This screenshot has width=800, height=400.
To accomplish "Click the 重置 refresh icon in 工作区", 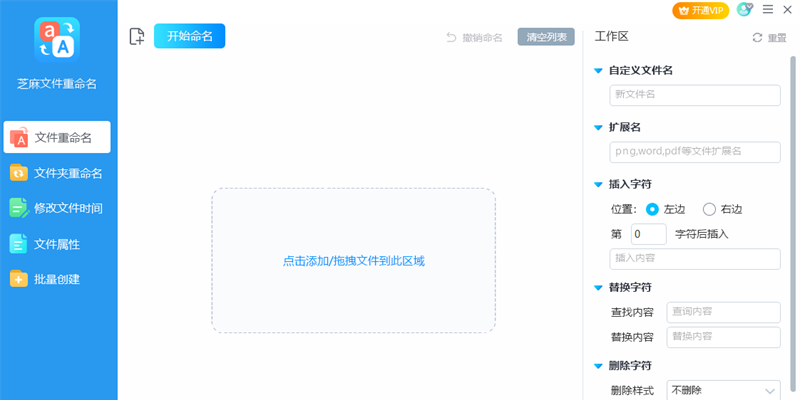I will pos(757,38).
